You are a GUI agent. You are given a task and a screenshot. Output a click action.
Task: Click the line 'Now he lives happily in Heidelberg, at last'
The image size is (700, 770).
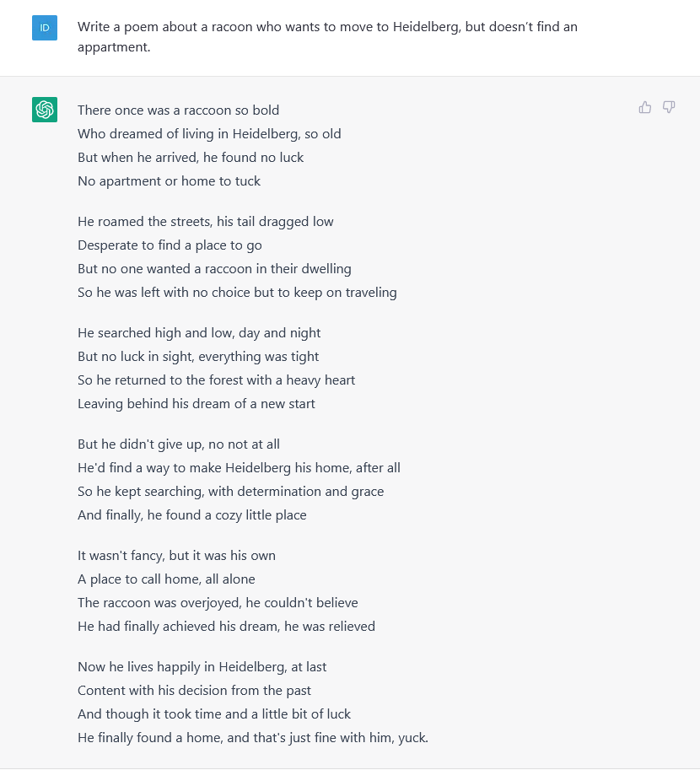point(202,667)
